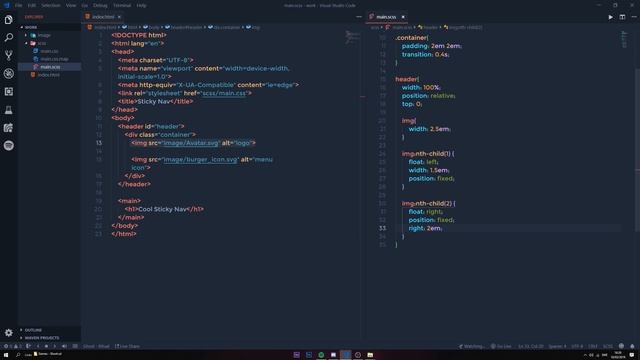Open the Debug view icon
The height and width of the screenshot is (360, 640).
coord(9,73)
